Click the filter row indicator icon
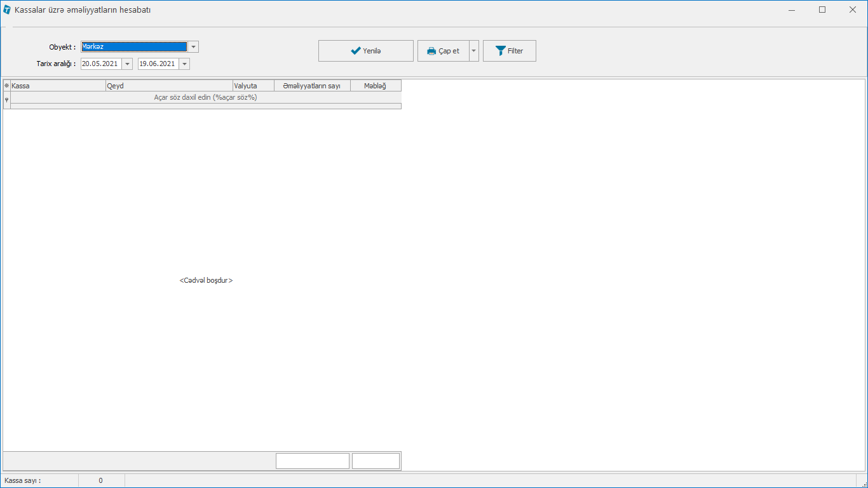The image size is (868, 488). pos(6,100)
